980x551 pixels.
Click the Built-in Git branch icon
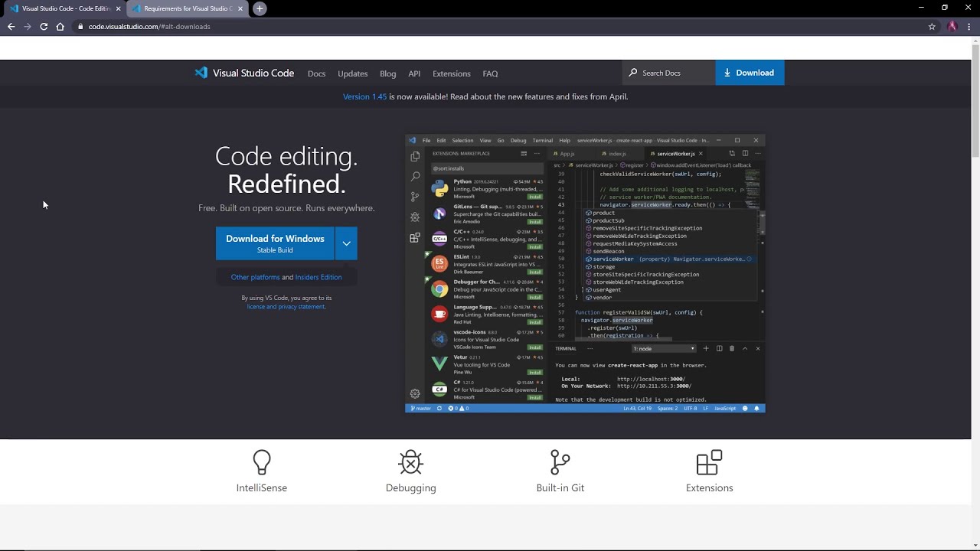pos(560,462)
